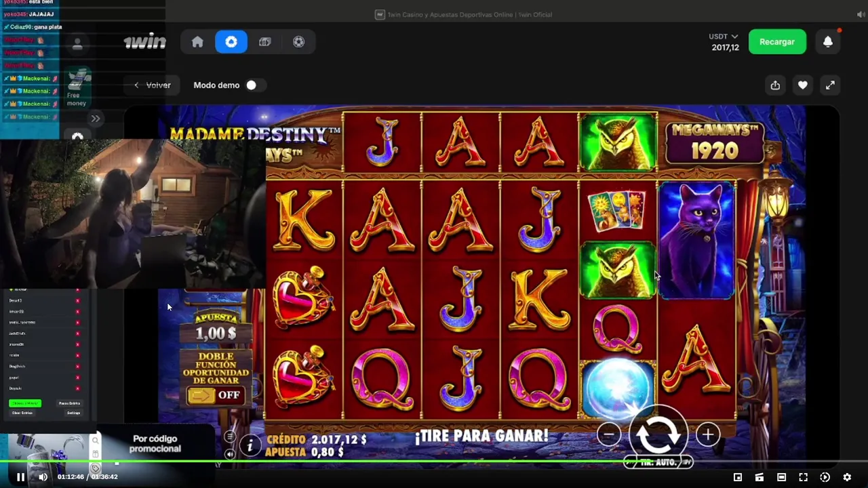Image resolution: width=868 pixels, height=488 pixels.
Task: Open video player settings gear
Action: point(847,477)
